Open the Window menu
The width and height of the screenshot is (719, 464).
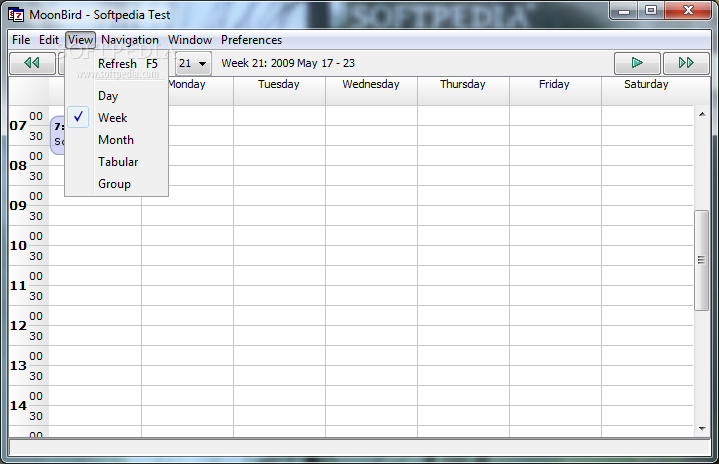click(190, 40)
